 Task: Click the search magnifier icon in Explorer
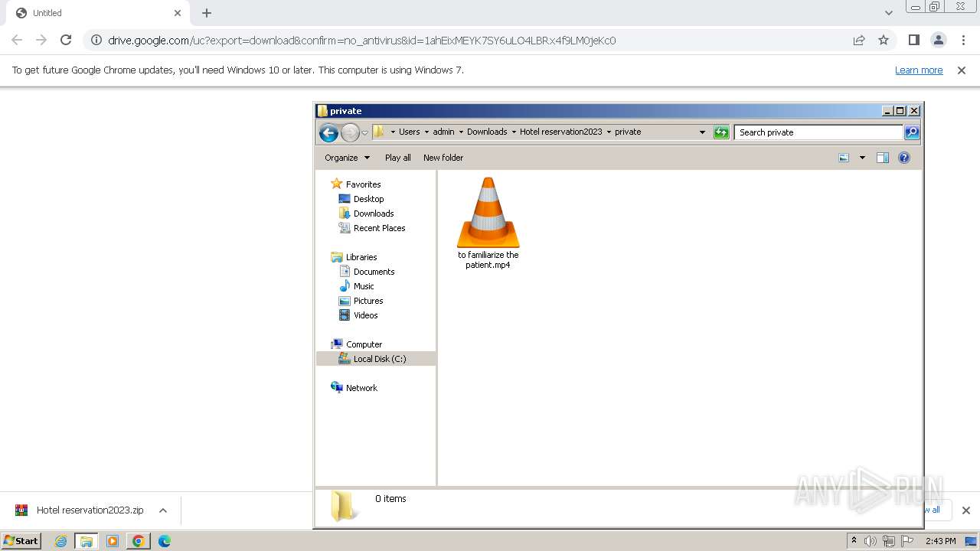coord(911,132)
